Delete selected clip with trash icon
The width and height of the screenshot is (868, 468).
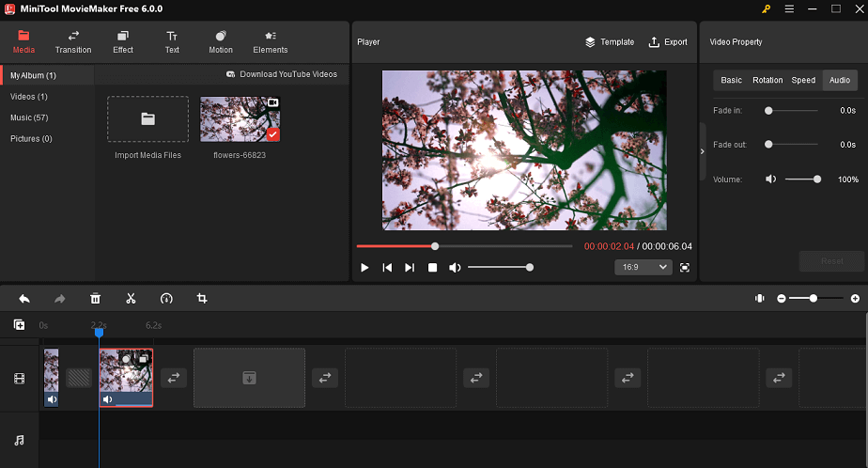click(x=95, y=299)
